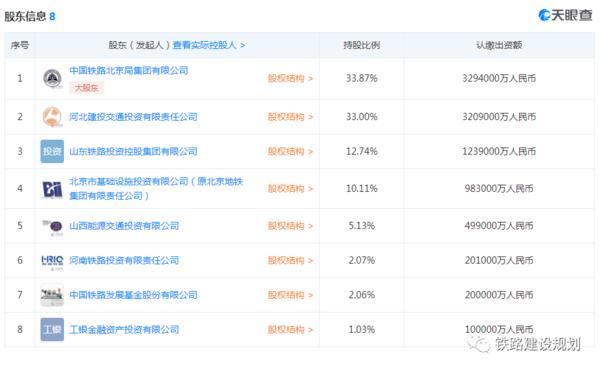
Task: Click the 山西能源交通投资 company logo icon
Action: click(x=52, y=226)
